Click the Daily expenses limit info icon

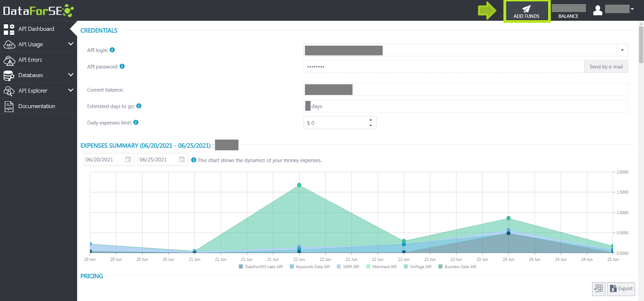[x=136, y=122]
